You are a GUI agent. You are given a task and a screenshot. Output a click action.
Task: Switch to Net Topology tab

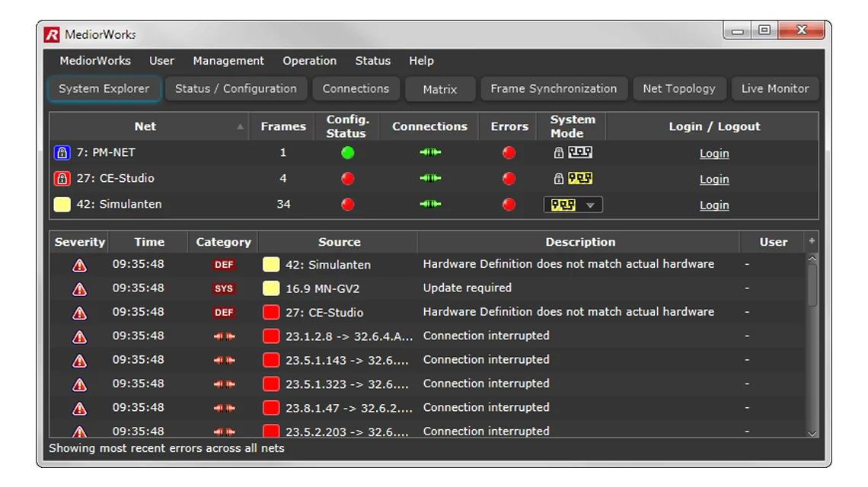[679, 88]
